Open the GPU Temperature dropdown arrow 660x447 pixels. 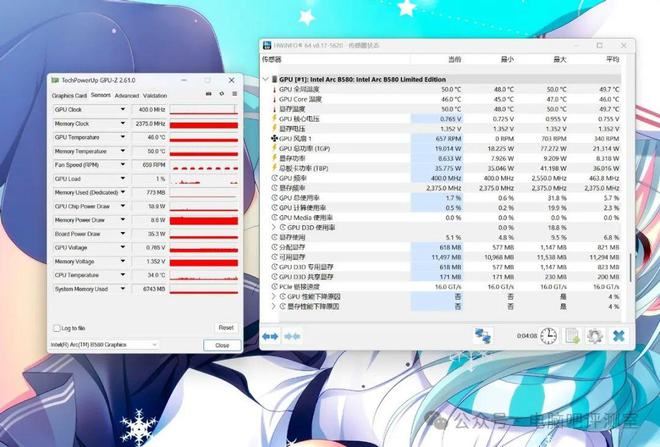[x=123, y=137]
